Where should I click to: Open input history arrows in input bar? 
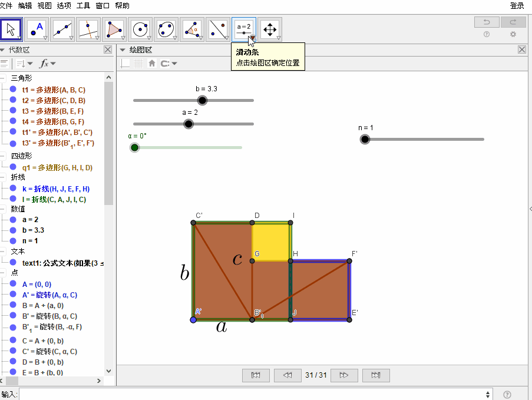488,395
